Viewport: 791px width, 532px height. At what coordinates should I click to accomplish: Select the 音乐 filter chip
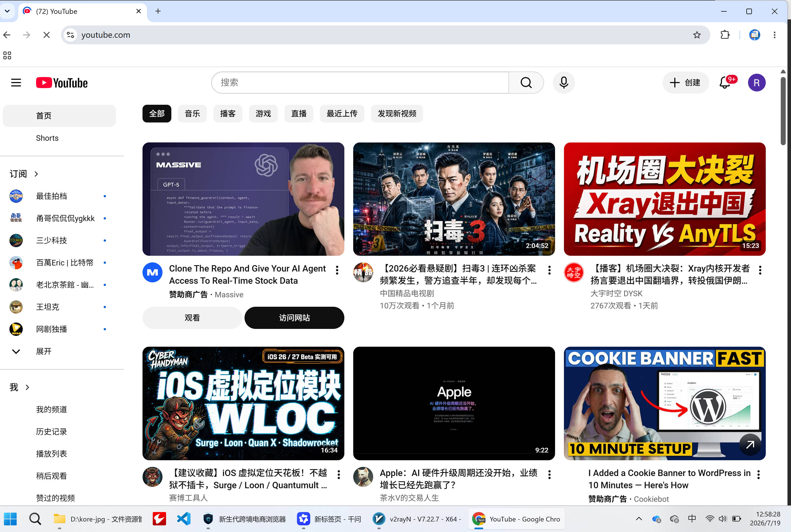tap(192, 114)
